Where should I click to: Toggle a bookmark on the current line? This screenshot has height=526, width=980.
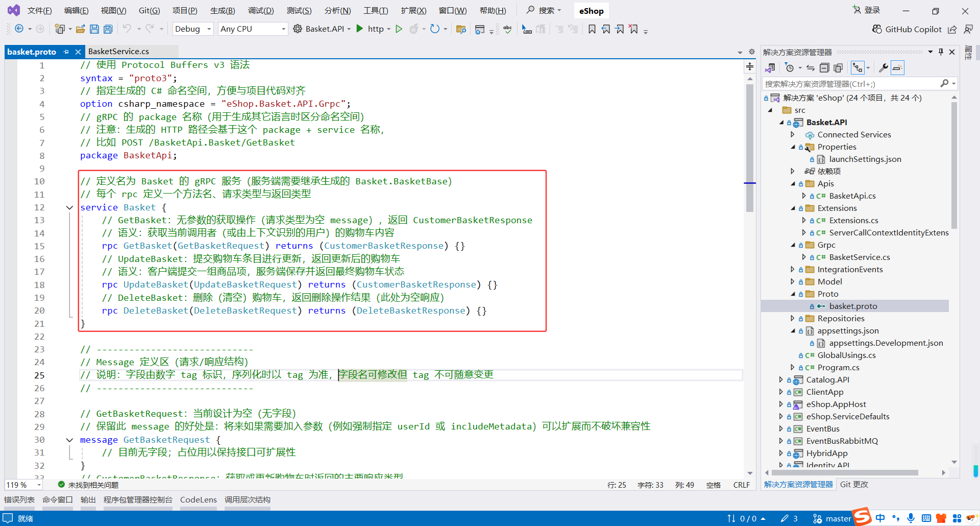pyautogui.click(x=592, y=29)
